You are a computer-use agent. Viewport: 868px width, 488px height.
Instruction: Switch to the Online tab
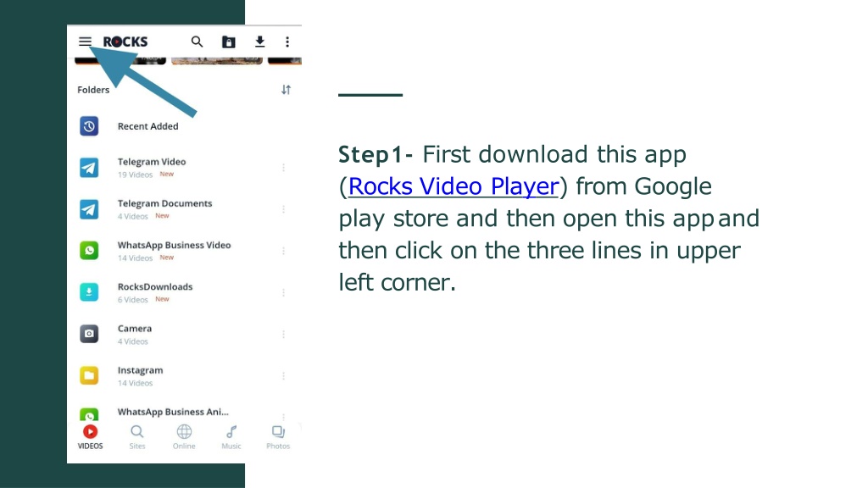[184, 437]
